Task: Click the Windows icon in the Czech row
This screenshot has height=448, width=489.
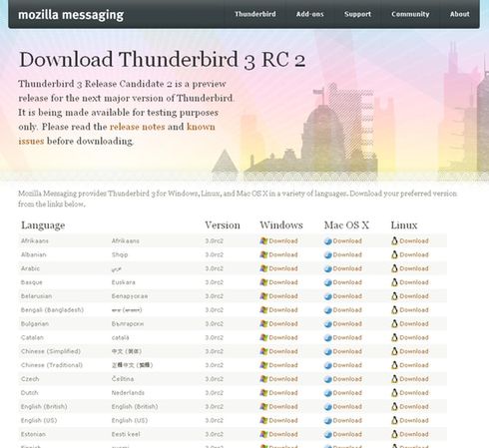Action: coord(263,379)
